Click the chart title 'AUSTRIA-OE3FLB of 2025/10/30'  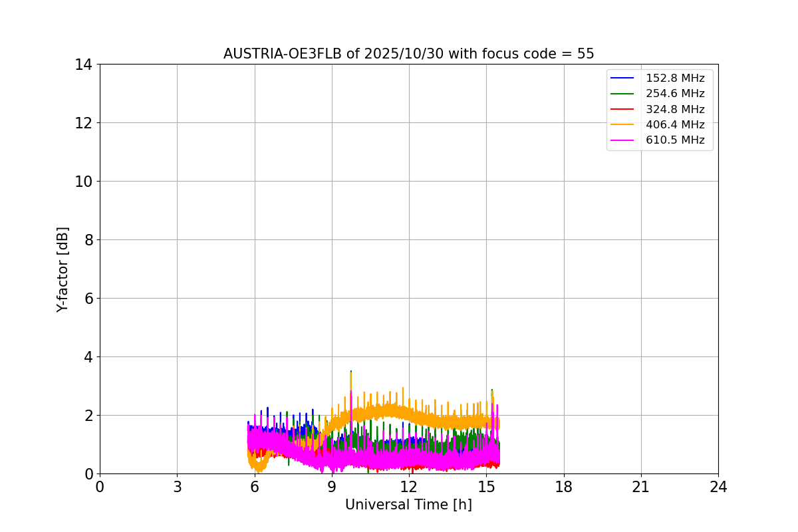point(408,54)
